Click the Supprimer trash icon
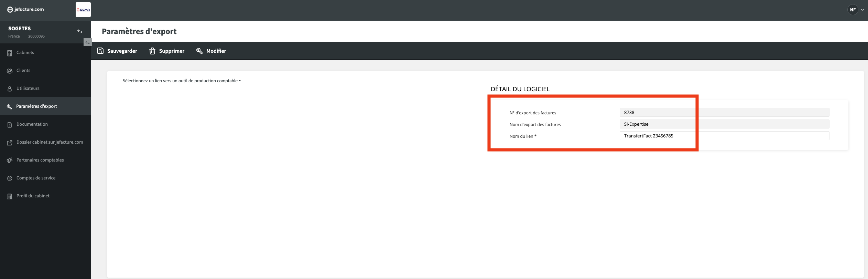868x279 pixels. coord(152,51)
